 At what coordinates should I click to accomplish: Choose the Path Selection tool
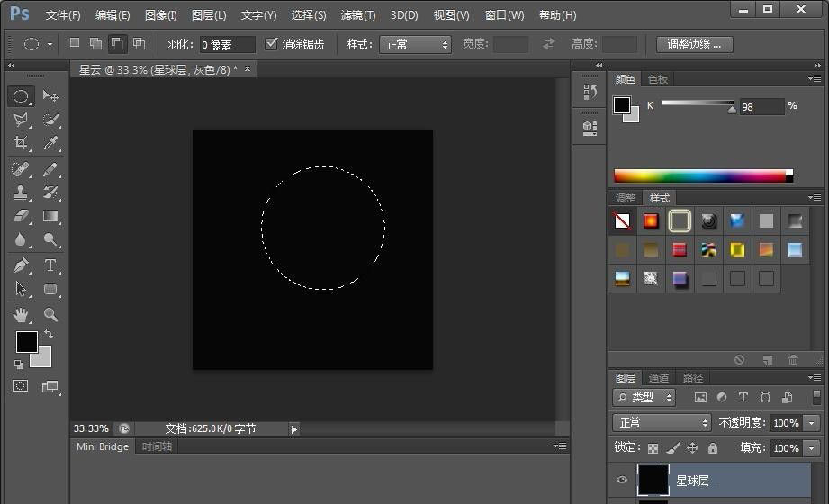click(21, 289)
